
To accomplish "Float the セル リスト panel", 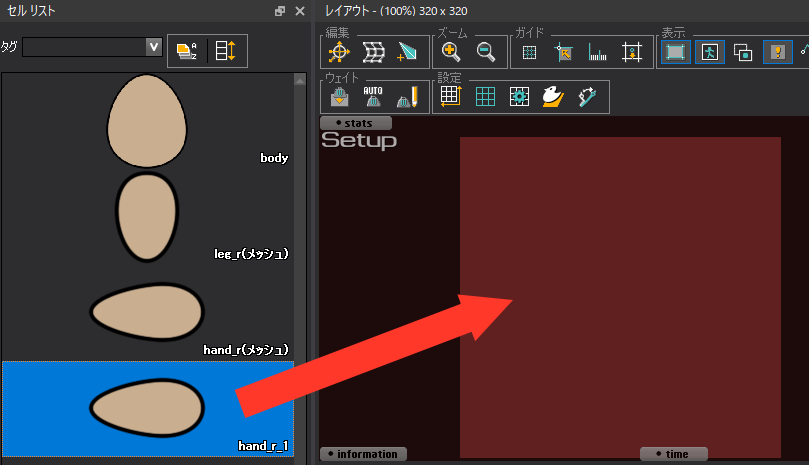I will point(280,11).
